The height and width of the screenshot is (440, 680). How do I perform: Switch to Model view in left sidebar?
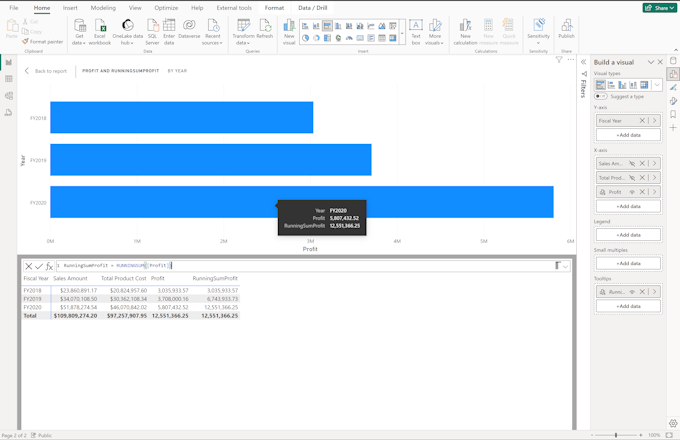[x=9, y=96]
